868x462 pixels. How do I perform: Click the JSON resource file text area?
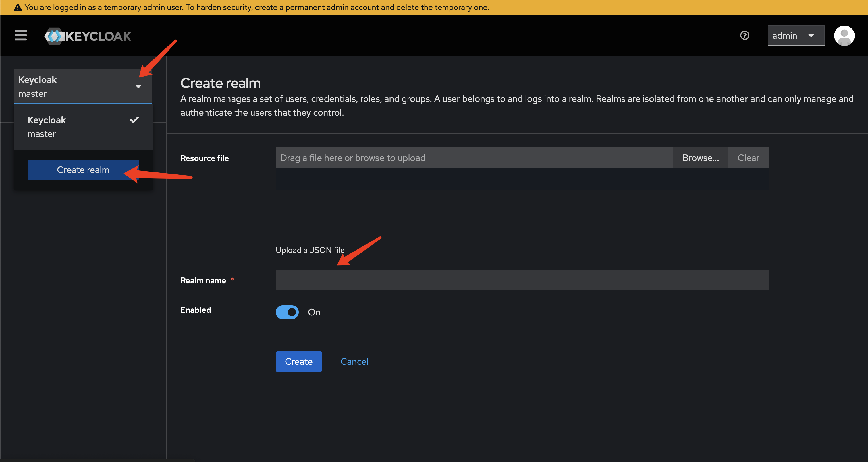[522, 179]
